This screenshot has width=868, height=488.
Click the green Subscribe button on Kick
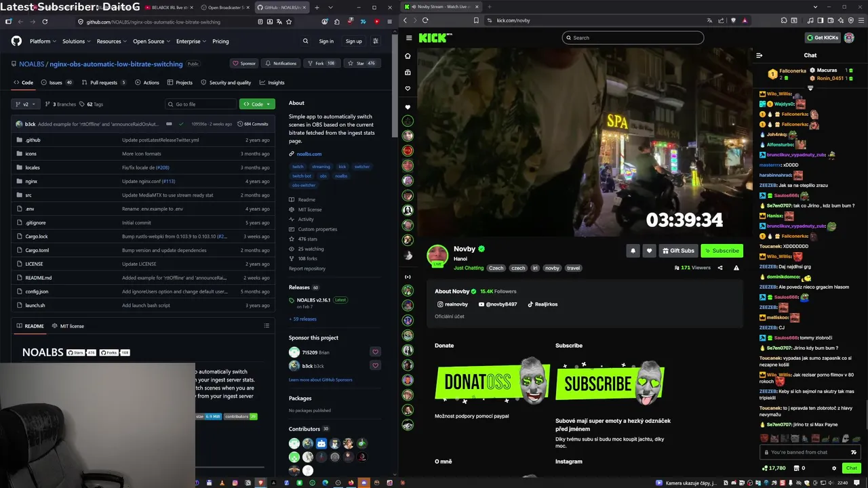pyautogui.click(x=722, y=251)
